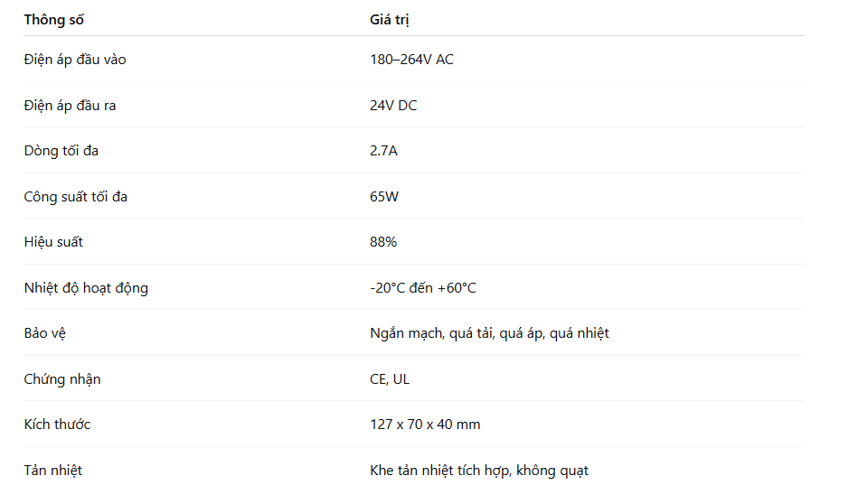Click the "24V DC" value cell
The width and height of the screenshot is (858, 504).
pos(393,106)
